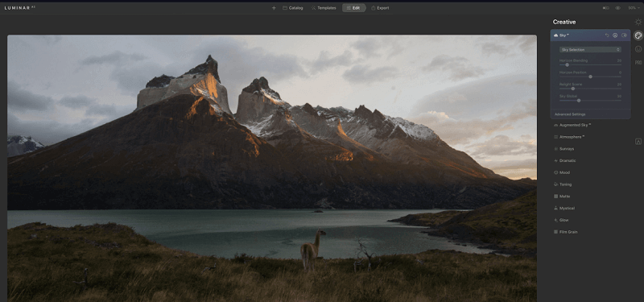The image size is (644, 302).
Task: Click the Augmented Sky icon
Action: [x=555, y=125]
